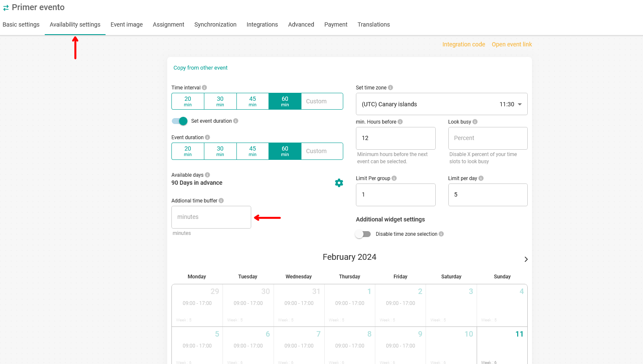Switch to the Synchronization tab
This screenshot has width=643, height=364.
pyautogui.click(x=215, y=24)
